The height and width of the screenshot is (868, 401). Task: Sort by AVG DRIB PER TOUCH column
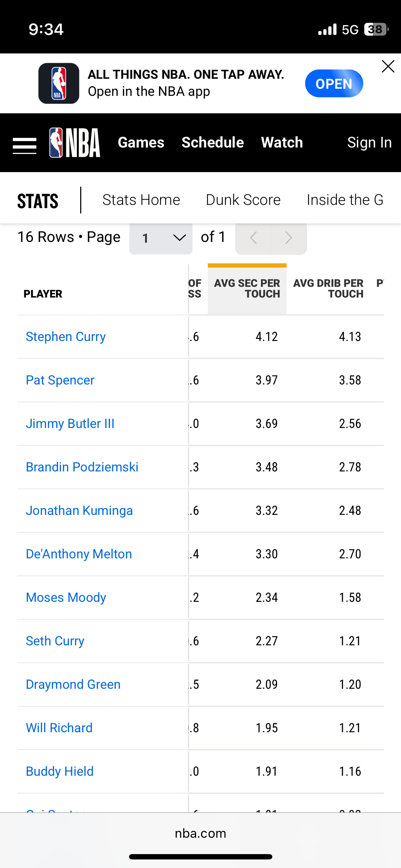328,289
